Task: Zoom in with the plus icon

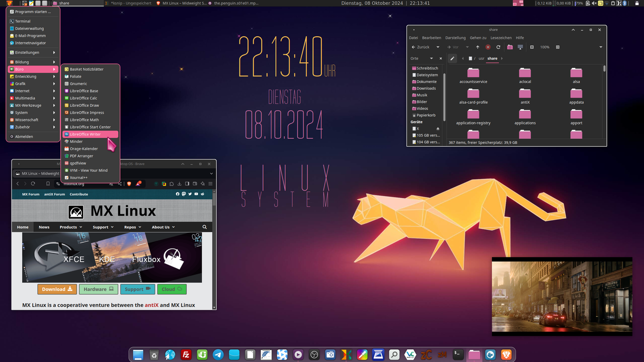Action: pyautogui.click(x=557, y=47)
